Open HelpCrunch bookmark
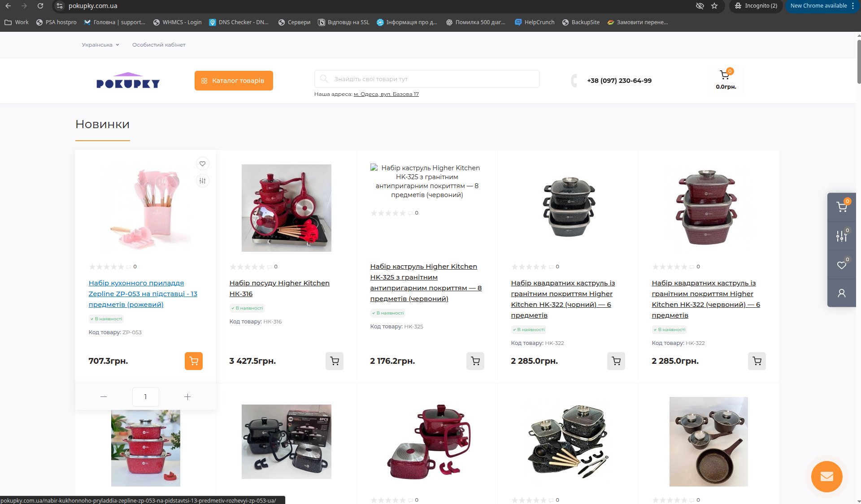 535,22
